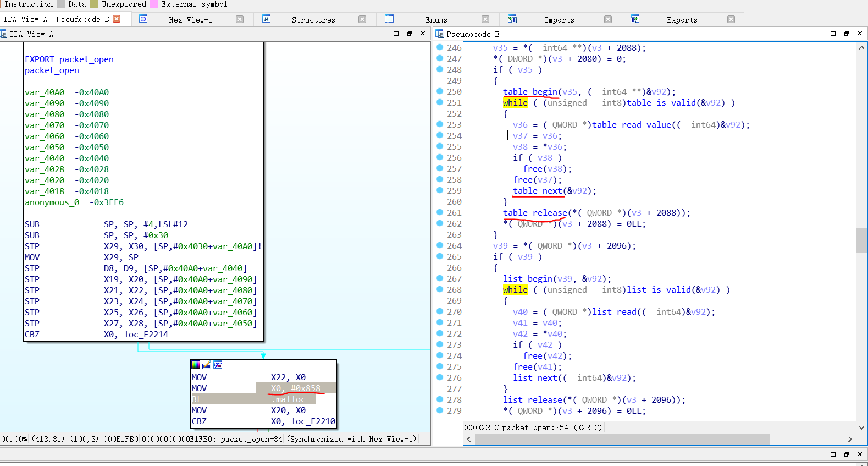The width and height of the screenshot is (868, 466).
Task: Click the node color picker icon
Action: click(x=196, y=365)
